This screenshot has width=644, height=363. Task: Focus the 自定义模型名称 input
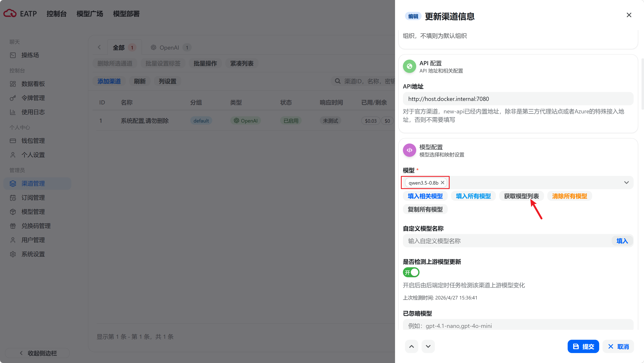(507, 241)
